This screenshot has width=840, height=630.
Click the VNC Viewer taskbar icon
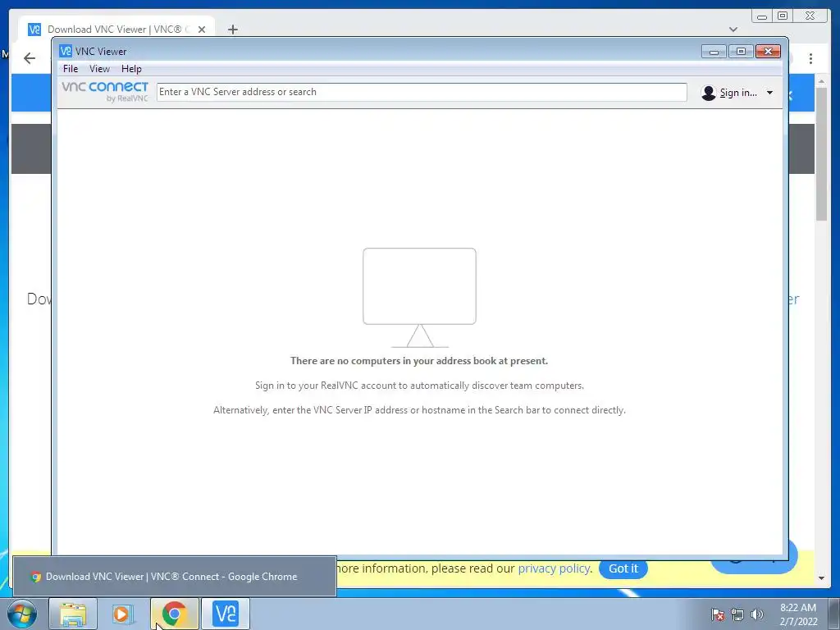click(226, 614)
